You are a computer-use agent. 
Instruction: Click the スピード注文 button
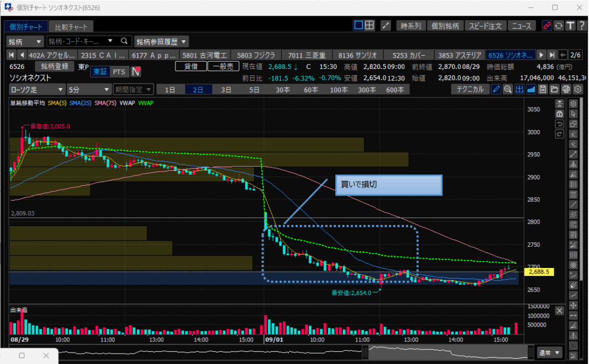(485, 26)
